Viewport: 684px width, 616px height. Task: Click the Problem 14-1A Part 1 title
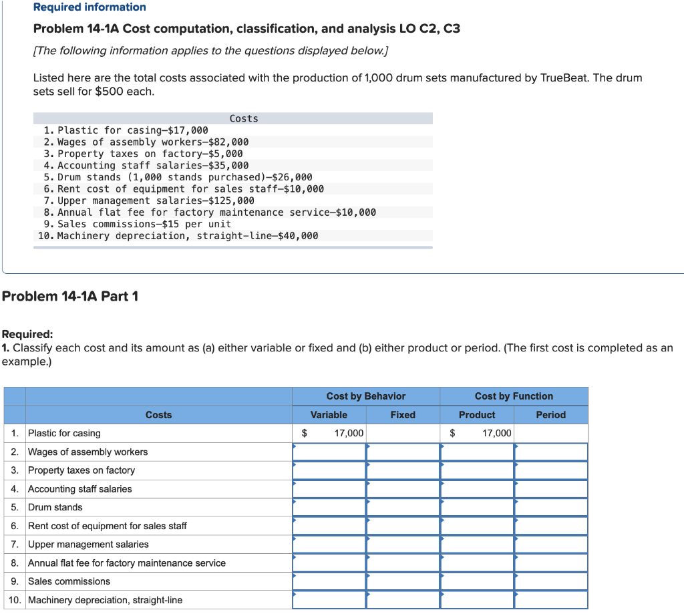(x=69, y=296)
